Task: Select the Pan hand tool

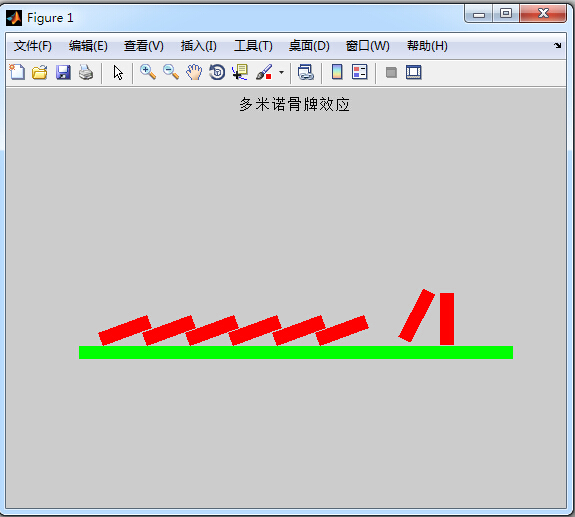Action: coord(194,72)
